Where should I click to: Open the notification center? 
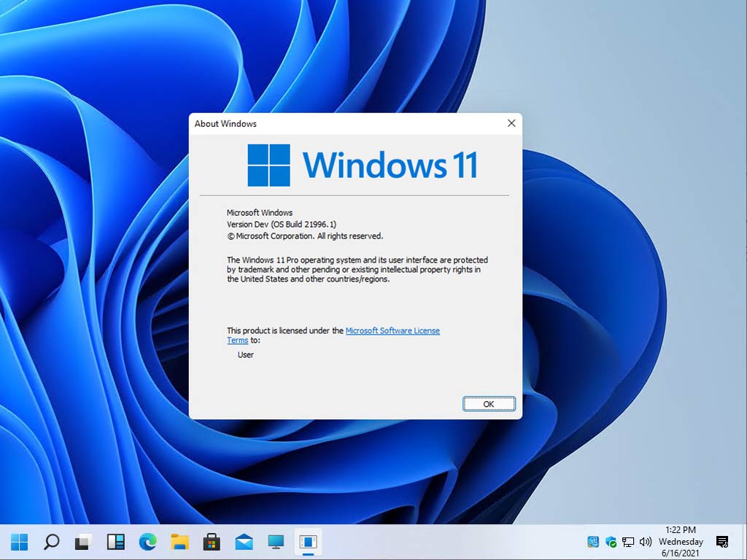click(x=721, y=542)
